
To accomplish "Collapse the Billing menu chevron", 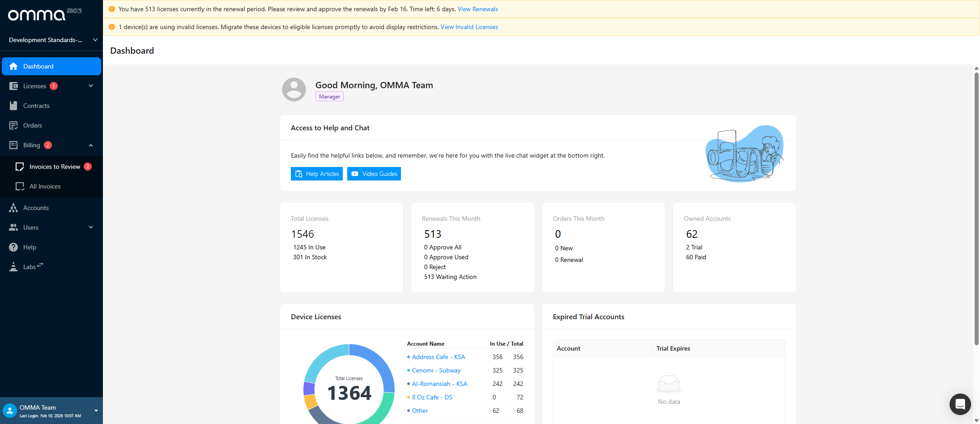I will (91, 145).
